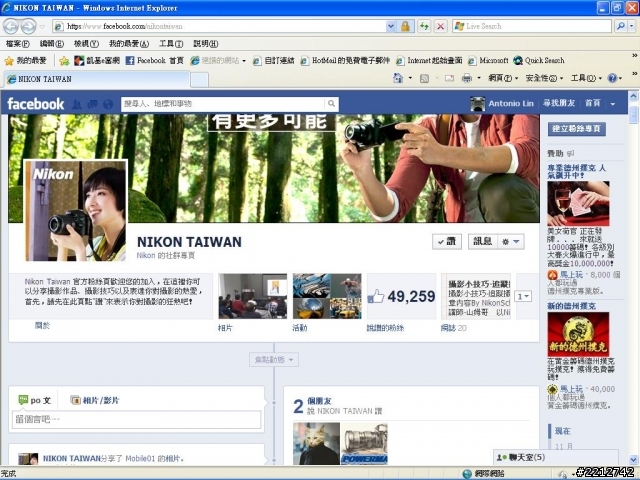Open the Favorites star button
This screenshot has width=640, height=480.
click(x=25, y=61)
